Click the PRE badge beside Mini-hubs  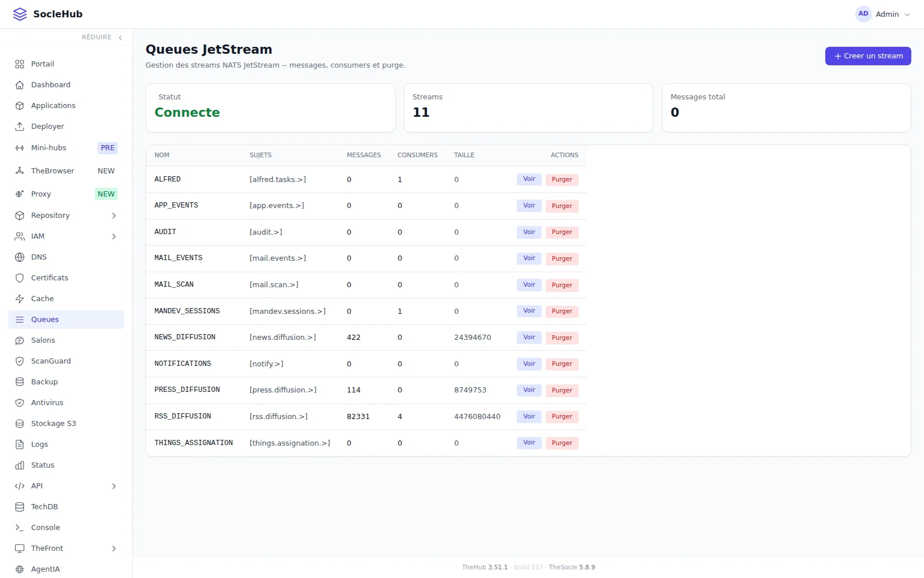pyautogui.click(x=107, y=148)
